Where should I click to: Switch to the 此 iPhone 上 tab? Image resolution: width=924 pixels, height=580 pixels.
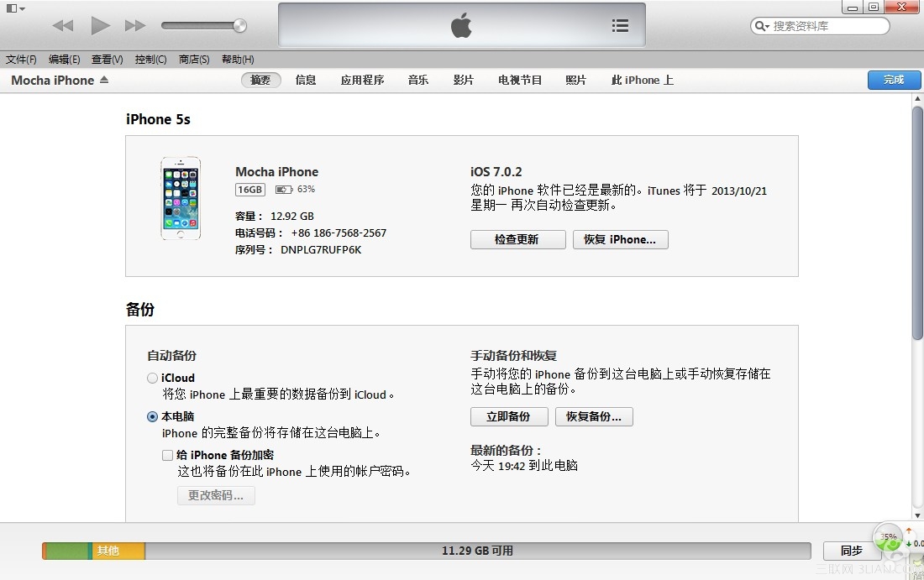643,80
